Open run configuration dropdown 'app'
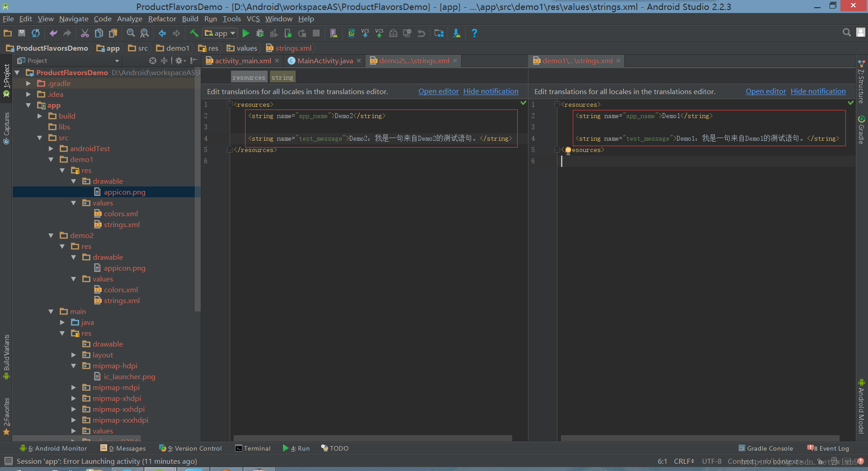Image resolution: width=868 pixels, height=471 pixels. click(220, 33)
